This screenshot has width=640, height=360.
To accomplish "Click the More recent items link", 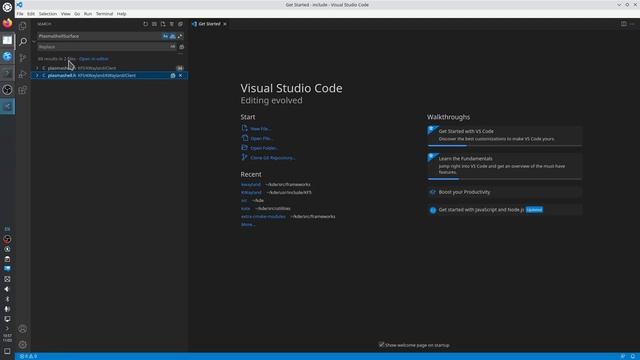I will 248,224.
